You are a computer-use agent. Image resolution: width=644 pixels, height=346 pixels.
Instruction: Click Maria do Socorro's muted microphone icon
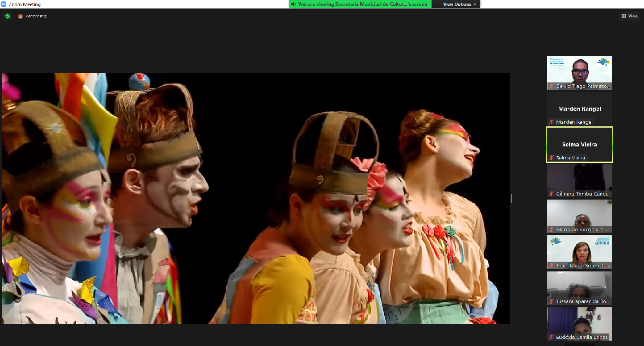[x=552, y=229]
